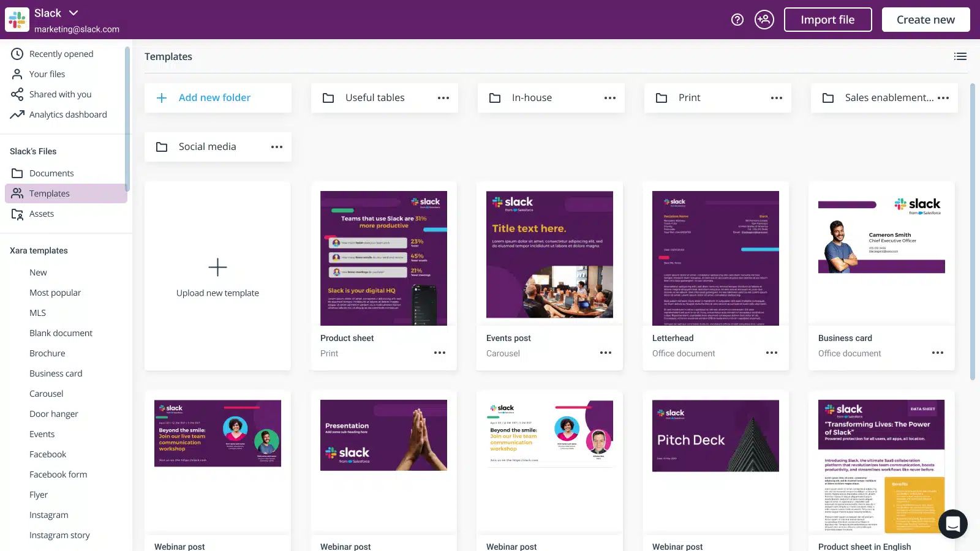980x551 pixels.
Task: Open Shared with you
Action: point(60,94)
